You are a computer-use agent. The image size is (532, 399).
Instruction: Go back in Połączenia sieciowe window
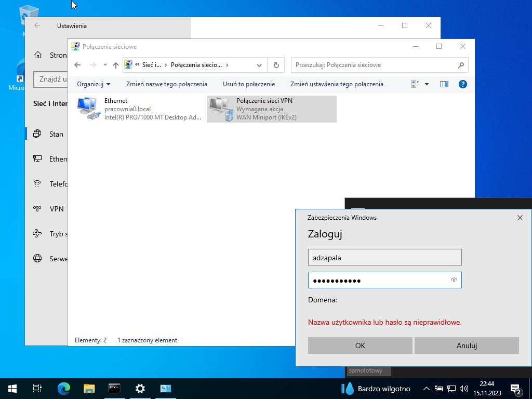77,65
